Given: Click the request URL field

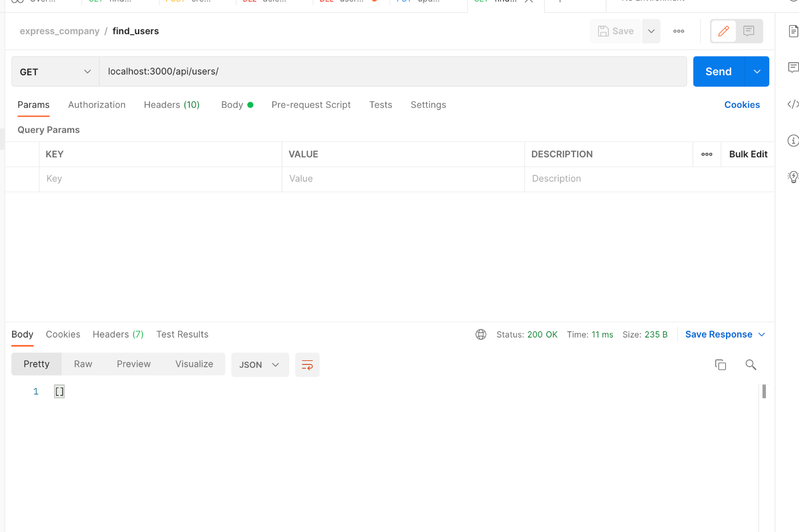Looking at the screenshot, I should pos(393,72).
